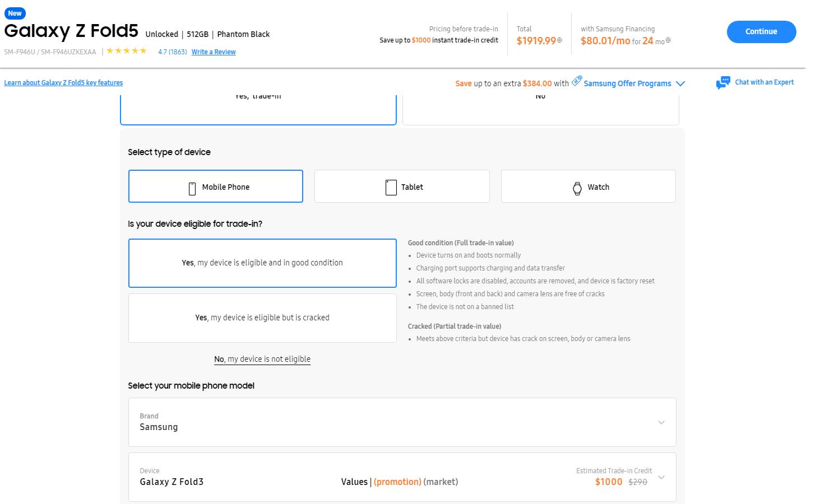The width and height of the screenshot is (834, 504).
Task: Click info icon next to $1919.99 total
Action: (x=559, y=40)
